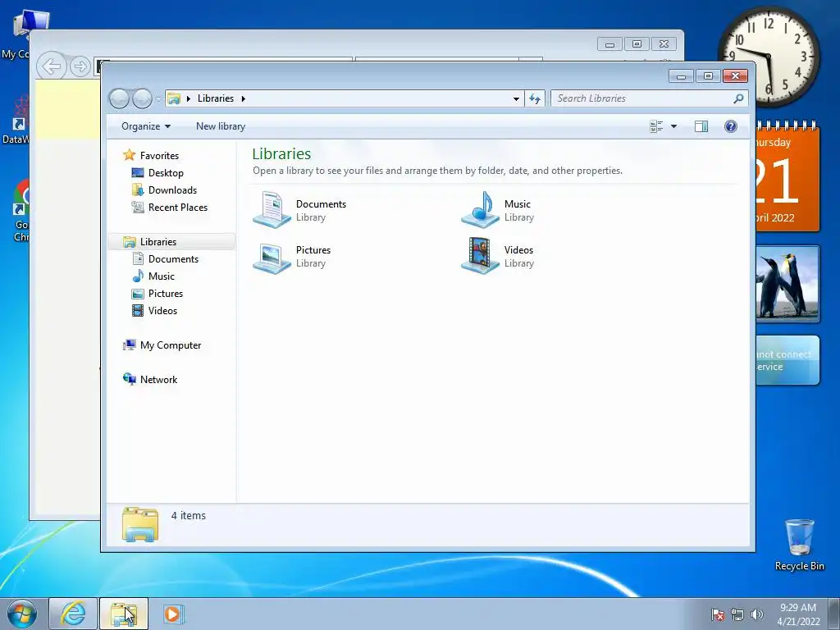Click Back arrow in the background window
The width and height of the screenshot is (840, 630).
tap(52, 66)
